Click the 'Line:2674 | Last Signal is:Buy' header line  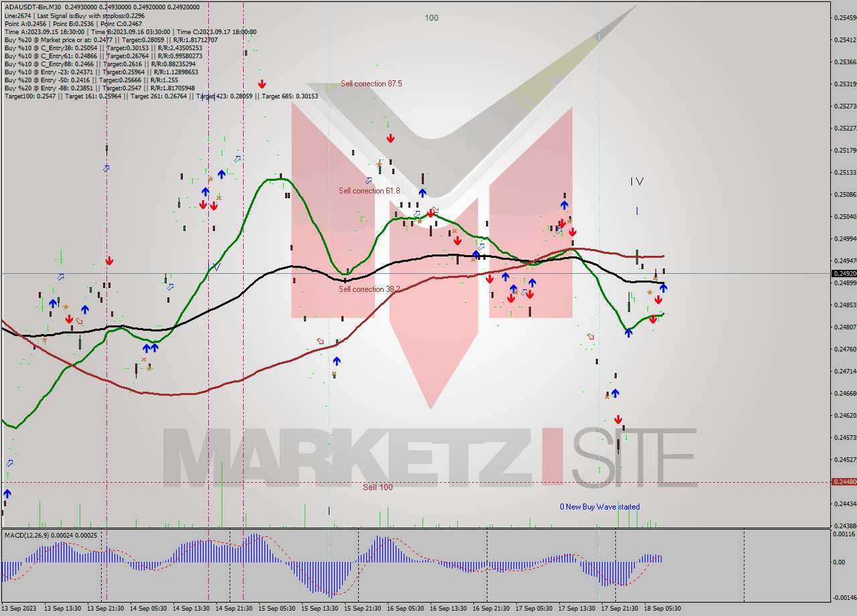(x=75, y=15)
